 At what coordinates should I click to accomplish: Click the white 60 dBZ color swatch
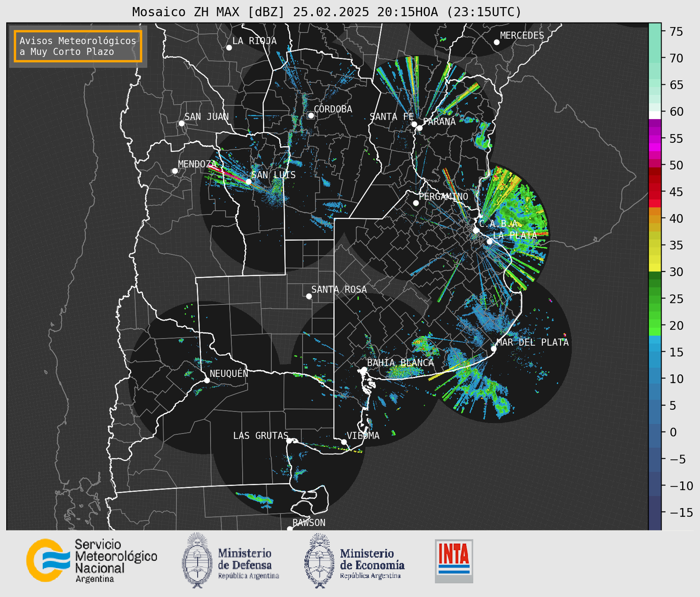click(x=655, y=115)
